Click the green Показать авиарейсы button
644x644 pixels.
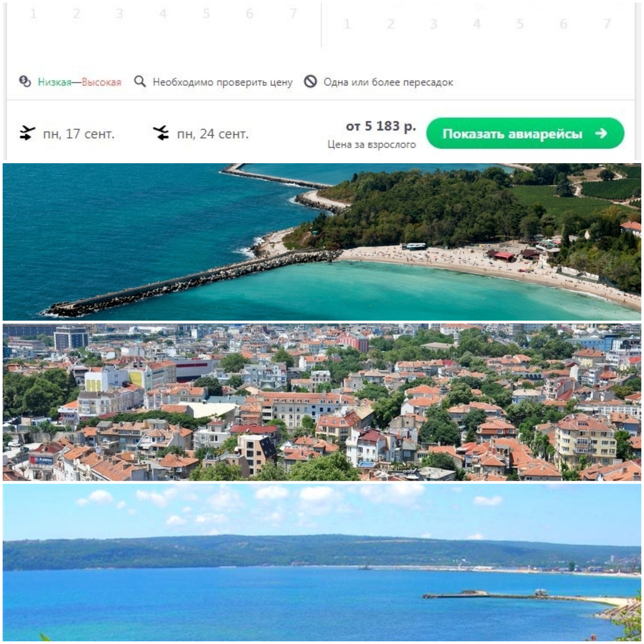525,134
